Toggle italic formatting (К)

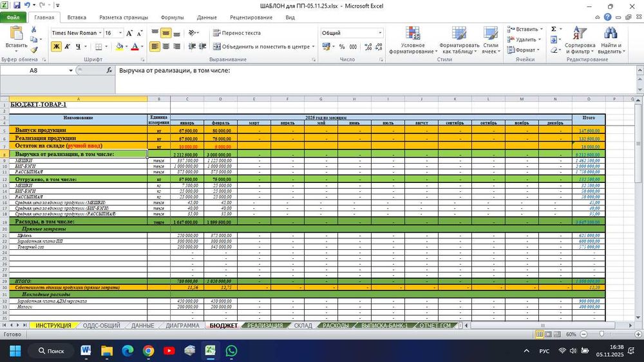(x=67, y=46)
